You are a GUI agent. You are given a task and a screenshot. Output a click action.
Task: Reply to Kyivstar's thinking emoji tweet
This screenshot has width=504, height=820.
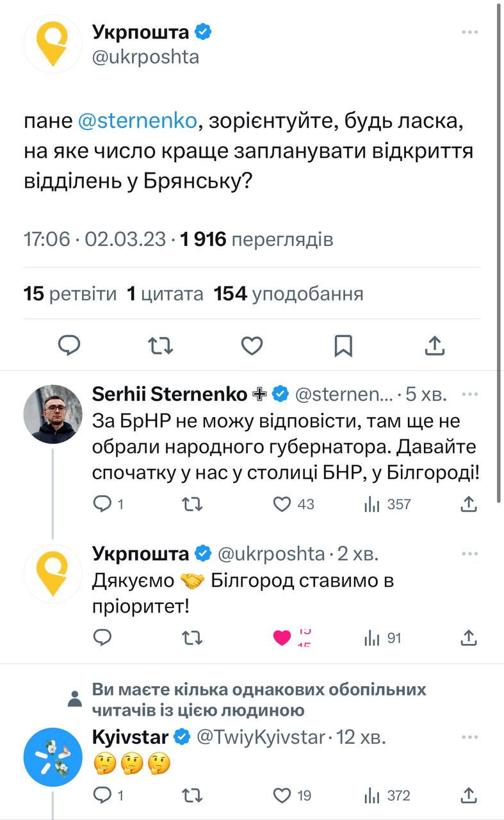102,796
